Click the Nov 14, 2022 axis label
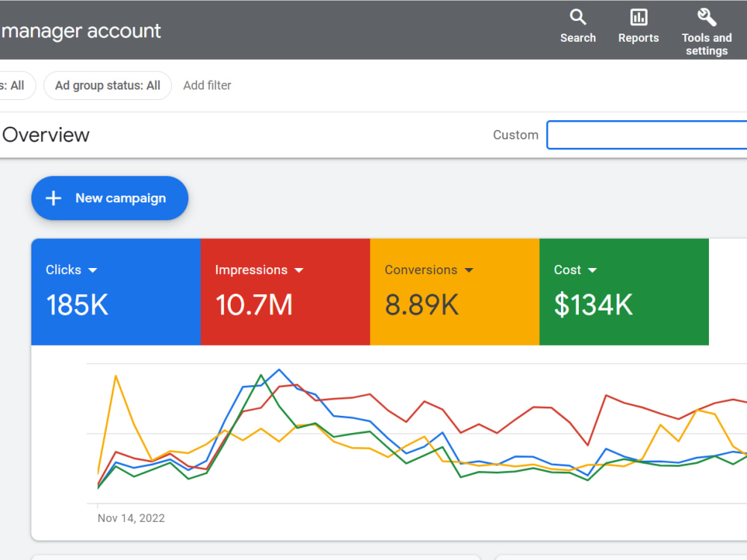The height and width of the screenshot is (560, 747). 131,518
